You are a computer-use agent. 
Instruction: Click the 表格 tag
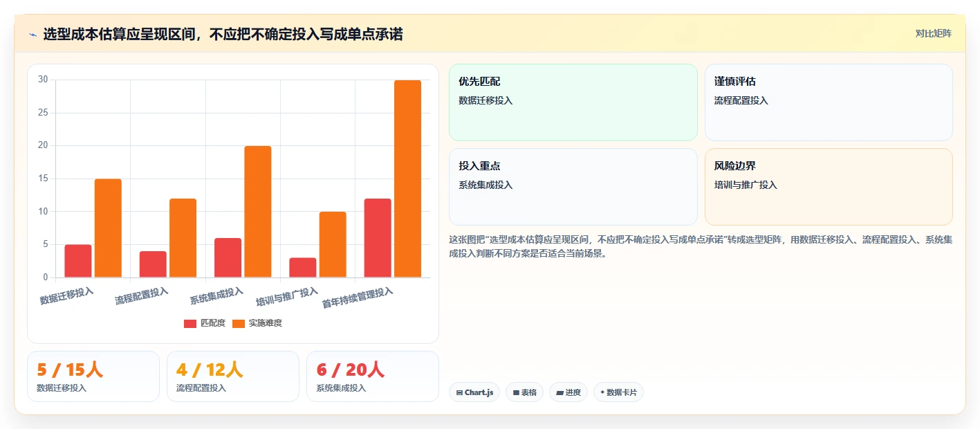525,392
